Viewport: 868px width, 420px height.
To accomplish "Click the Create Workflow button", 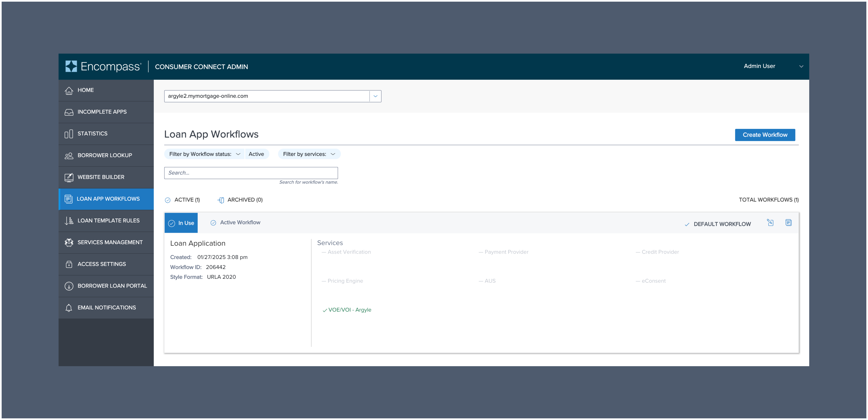I will coord(765,135).
